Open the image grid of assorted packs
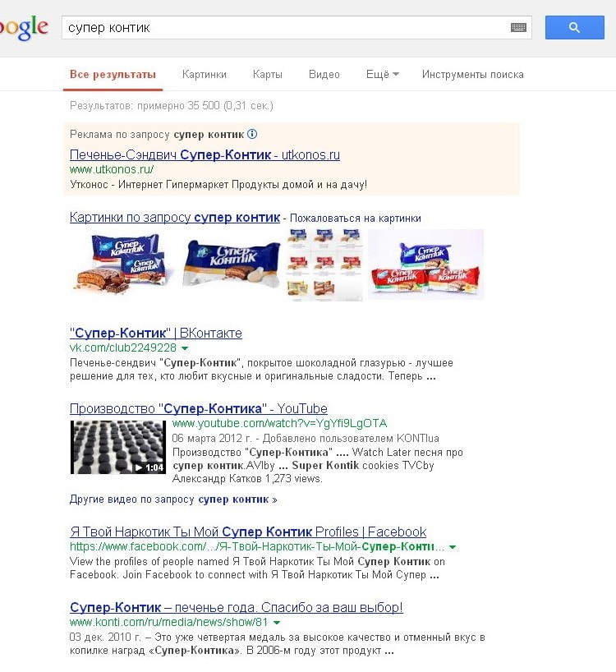 click(324, 265)
